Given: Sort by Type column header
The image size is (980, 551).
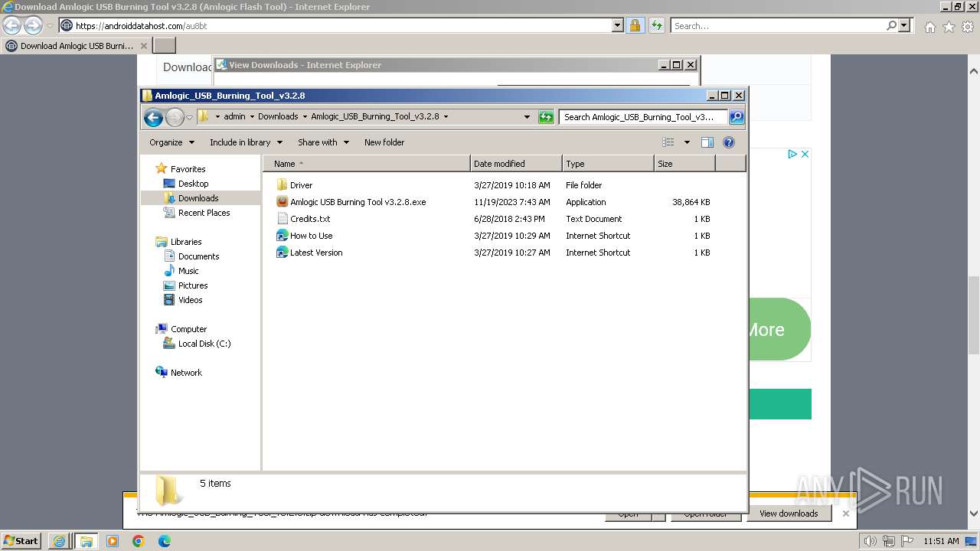Looking at the screenshot, I should [608, 164].
